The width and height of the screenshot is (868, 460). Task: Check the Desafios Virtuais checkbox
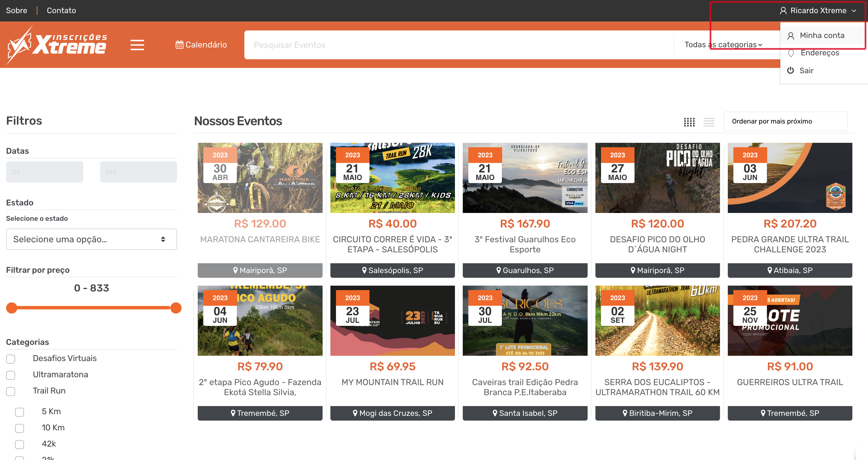tap(11, 359)
